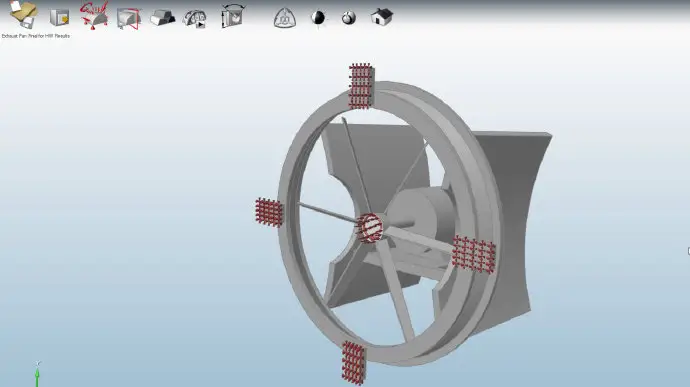
Task: Select the red section plane icon
Action: pos(128,19)
